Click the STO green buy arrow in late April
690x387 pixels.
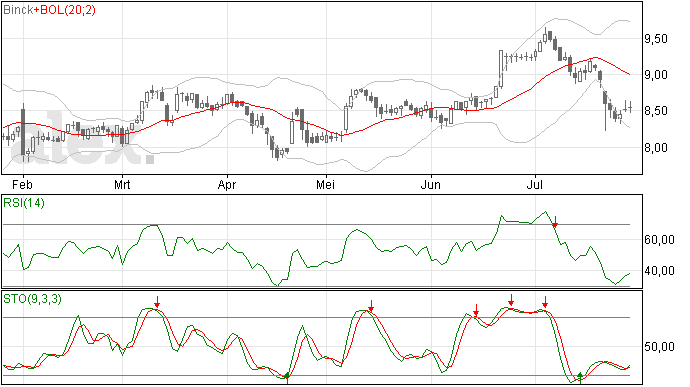coord(287,378)
